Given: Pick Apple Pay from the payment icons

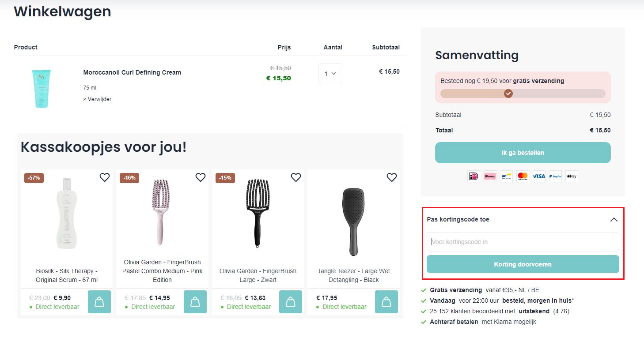Looking at the screenshot, I should coord(572,176).
